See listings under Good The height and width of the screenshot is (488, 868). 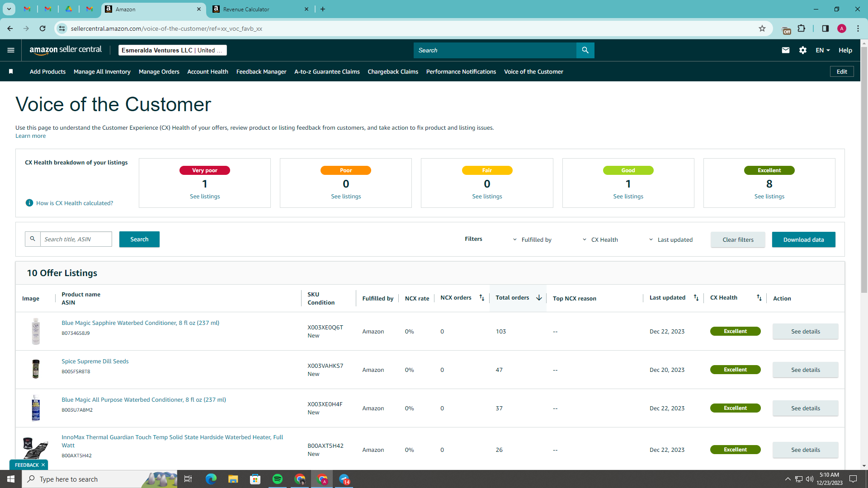click(628, 196)
